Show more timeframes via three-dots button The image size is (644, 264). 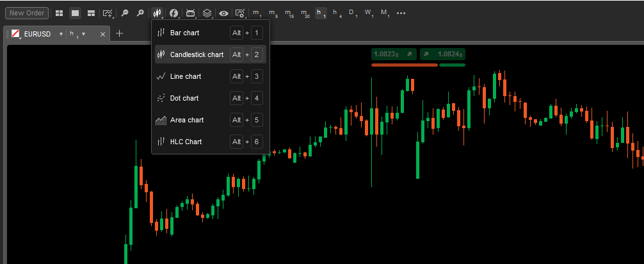[401, 13]
